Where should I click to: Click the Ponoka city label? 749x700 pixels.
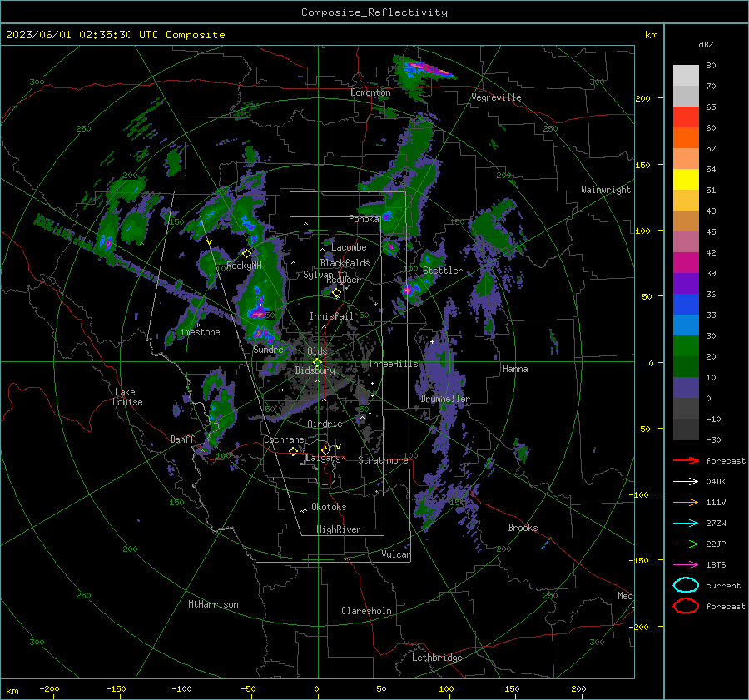364,219
